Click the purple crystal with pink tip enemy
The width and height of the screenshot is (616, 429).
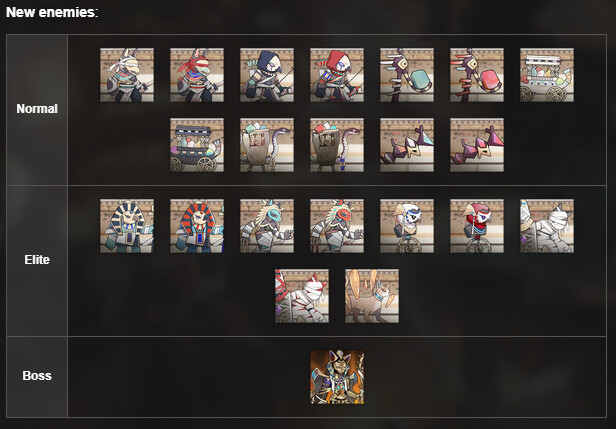click(x=477, y=145)
